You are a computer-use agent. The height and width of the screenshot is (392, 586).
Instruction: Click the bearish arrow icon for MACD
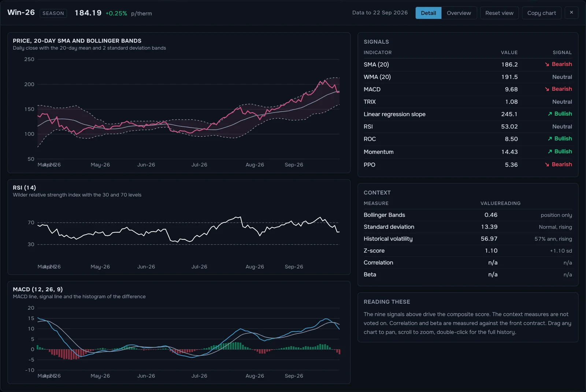pyautogui.click(x=547, y=89)
